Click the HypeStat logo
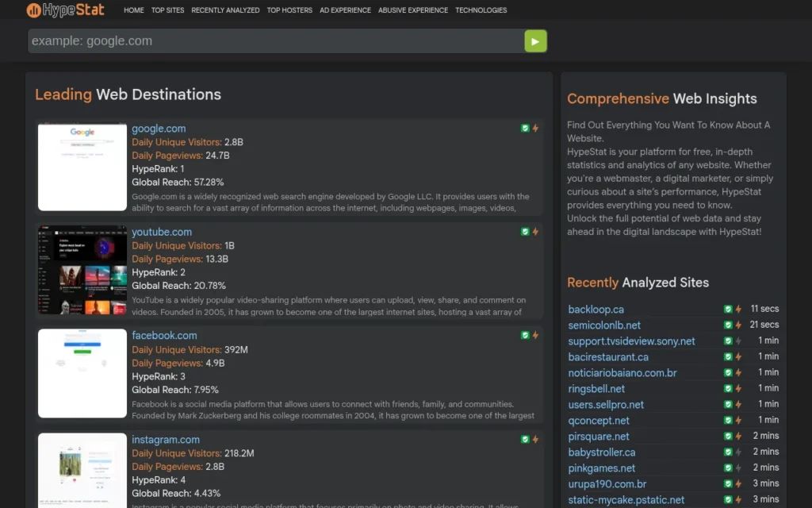The height and width of the screenshot is (508, 812). [65, 10]
